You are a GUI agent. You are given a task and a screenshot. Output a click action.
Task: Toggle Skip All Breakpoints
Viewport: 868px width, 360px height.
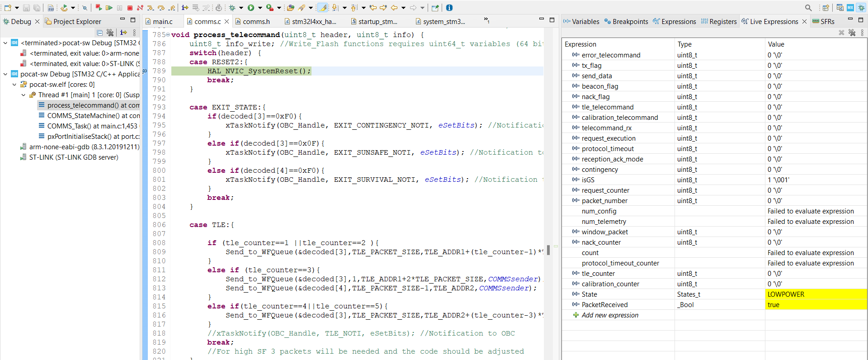tap(85, 8)
